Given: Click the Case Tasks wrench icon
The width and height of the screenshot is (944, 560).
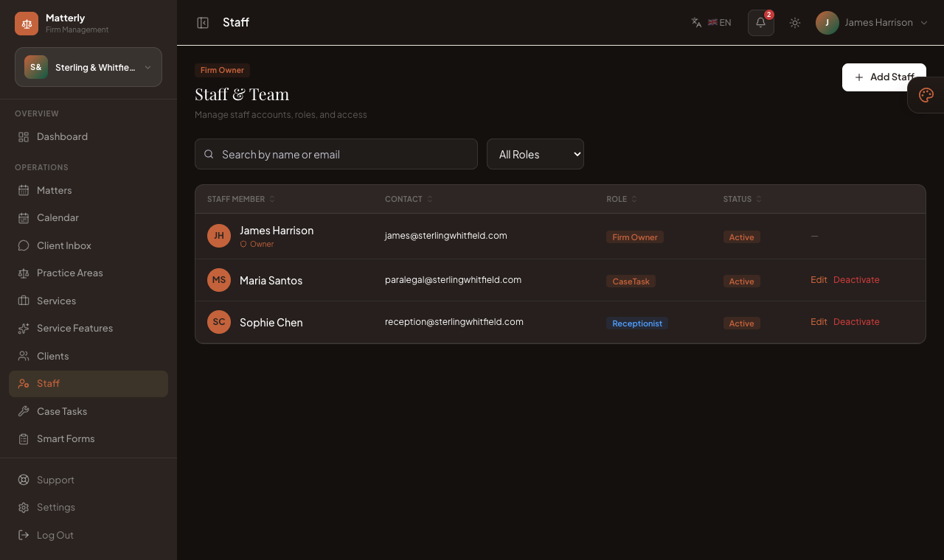Looking at the screenshot, I should (24, 412).
